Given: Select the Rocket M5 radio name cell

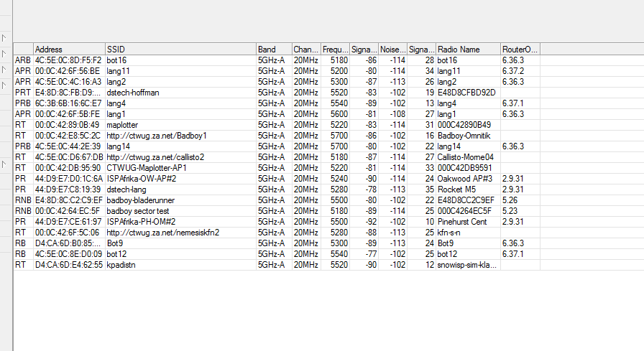Looking at the screenshot, I should 457,189.
